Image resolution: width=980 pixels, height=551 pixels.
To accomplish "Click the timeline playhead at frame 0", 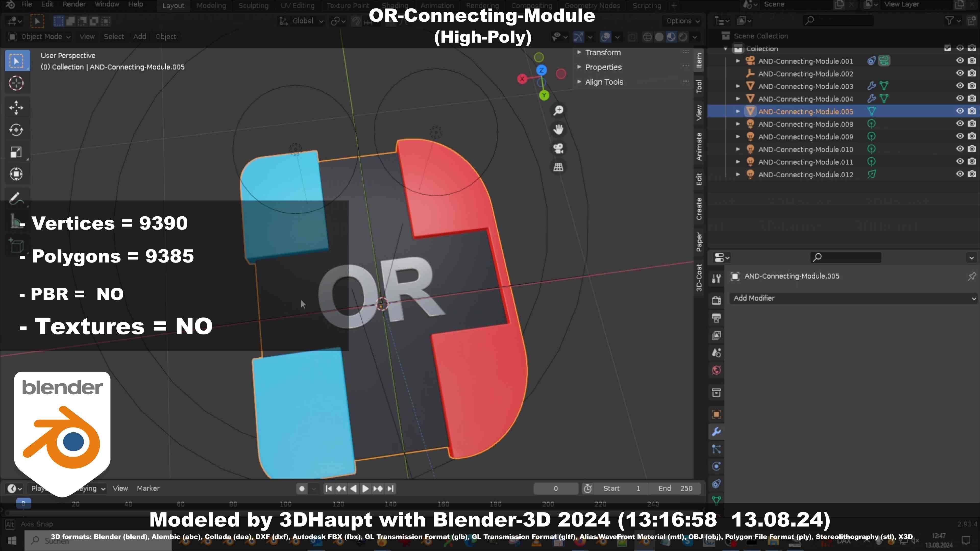I will (x=23, y=504).
